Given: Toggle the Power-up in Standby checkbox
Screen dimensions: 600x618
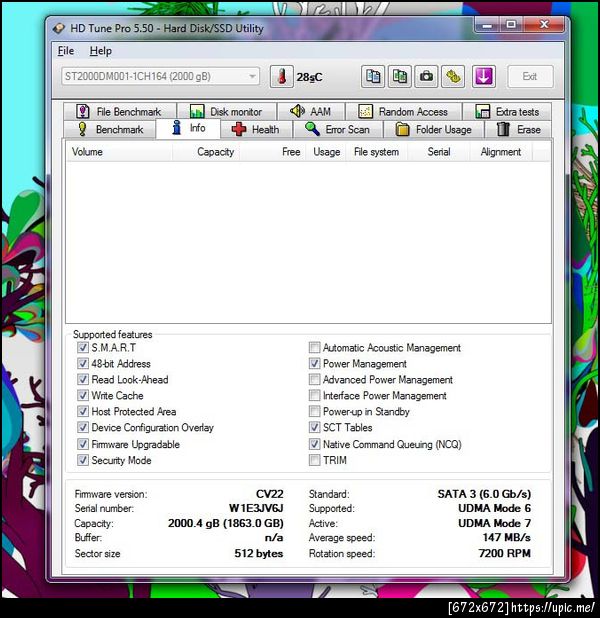Looking at the screenshot, I should (314, 411).
